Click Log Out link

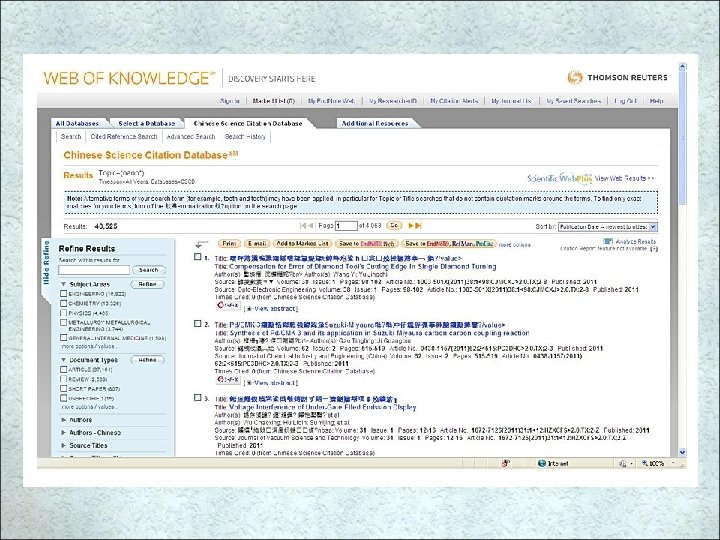[x=625, y=101]
